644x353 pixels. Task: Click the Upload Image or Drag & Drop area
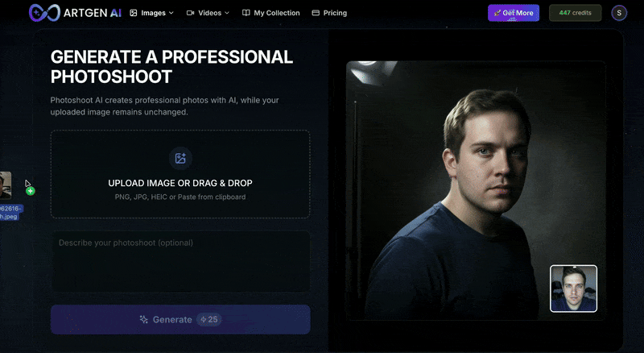click(x=180, y=174)
